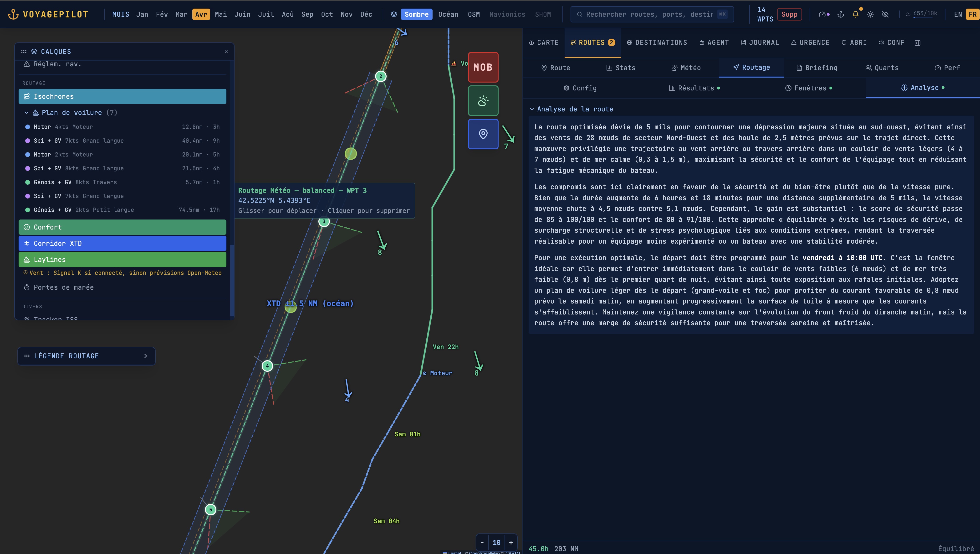
Task: Toggle the brightness sun icon
Action: pos(870,15)
